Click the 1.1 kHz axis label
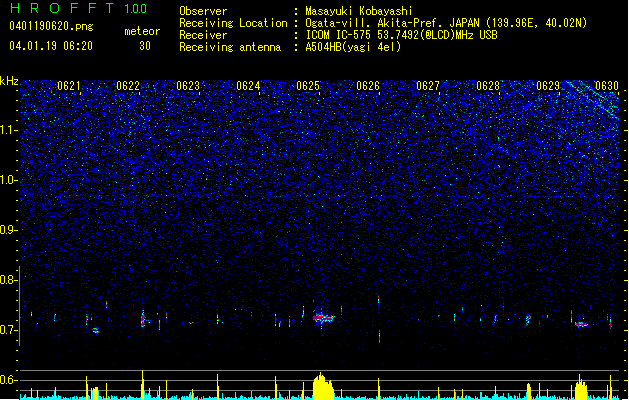 pyautogui.click(x=8, y=130)
